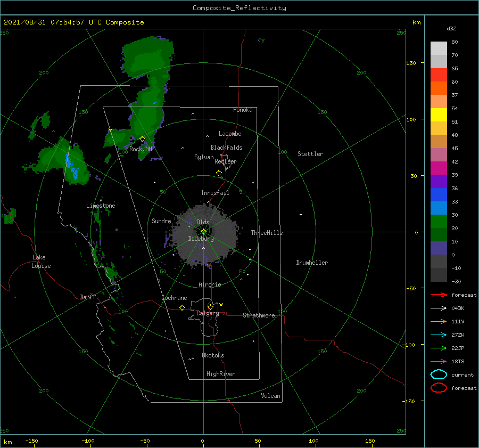Select the orange 57-60 dBZ swatch
The width and height of the screenshot is (479, 448).
pos(439,88)
